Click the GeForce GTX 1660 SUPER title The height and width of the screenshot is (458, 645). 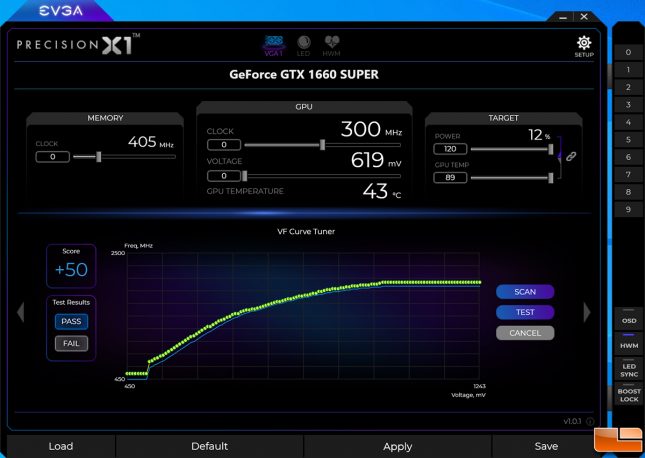[x=304, y=74]
